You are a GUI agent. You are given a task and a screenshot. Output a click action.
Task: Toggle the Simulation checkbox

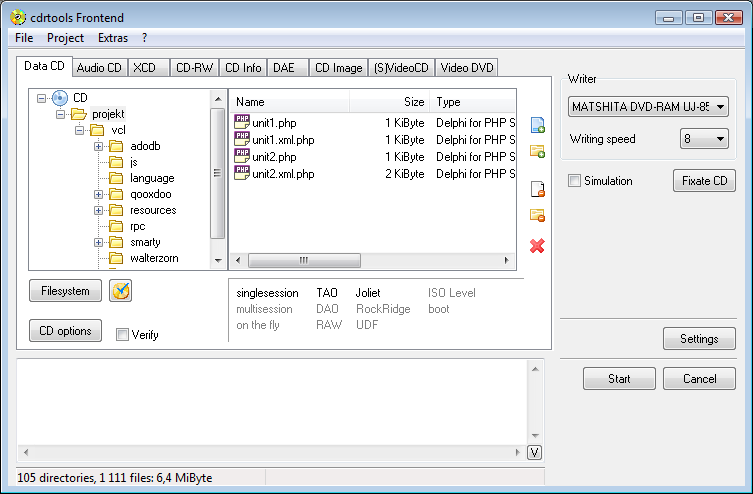point(574,181)
